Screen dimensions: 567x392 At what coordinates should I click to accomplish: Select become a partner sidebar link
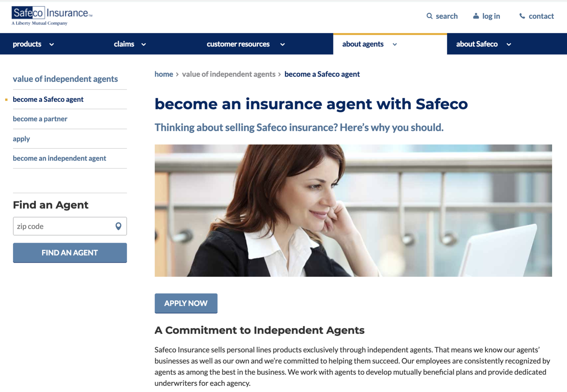[x=40, y=119]
